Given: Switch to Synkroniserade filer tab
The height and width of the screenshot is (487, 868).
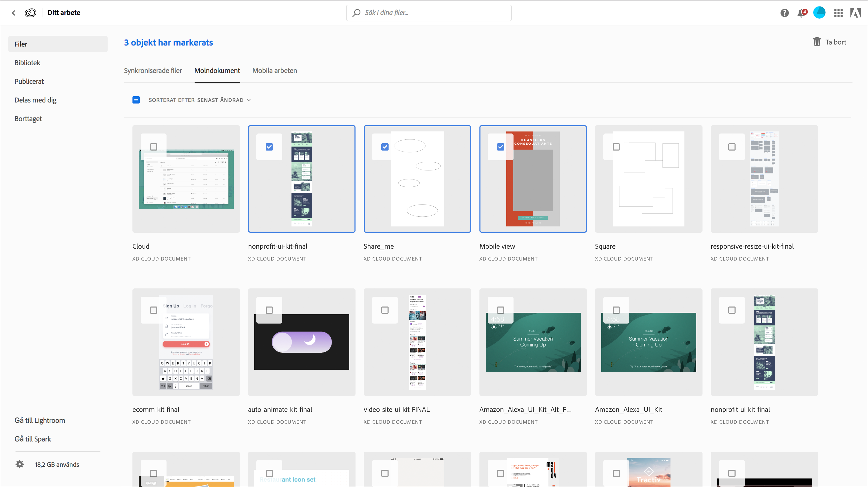Looking at the screenshot, I should (153, 71).
